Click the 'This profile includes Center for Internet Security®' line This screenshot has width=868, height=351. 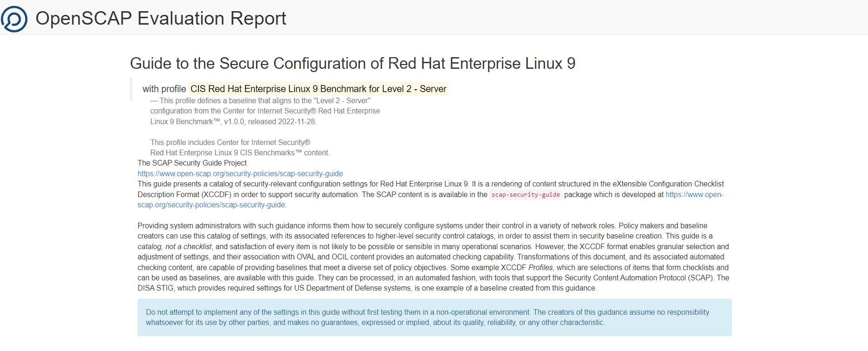[x=230, y=142]
